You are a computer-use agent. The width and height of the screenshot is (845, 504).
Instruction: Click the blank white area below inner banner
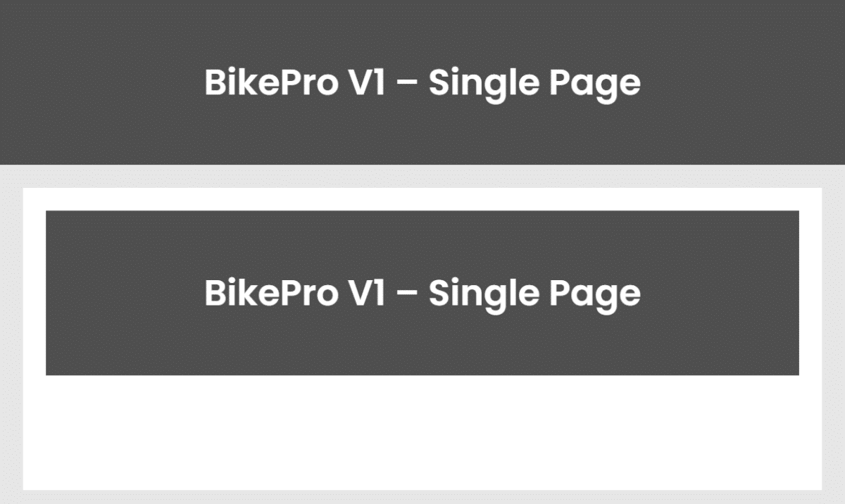pos(423,432)
